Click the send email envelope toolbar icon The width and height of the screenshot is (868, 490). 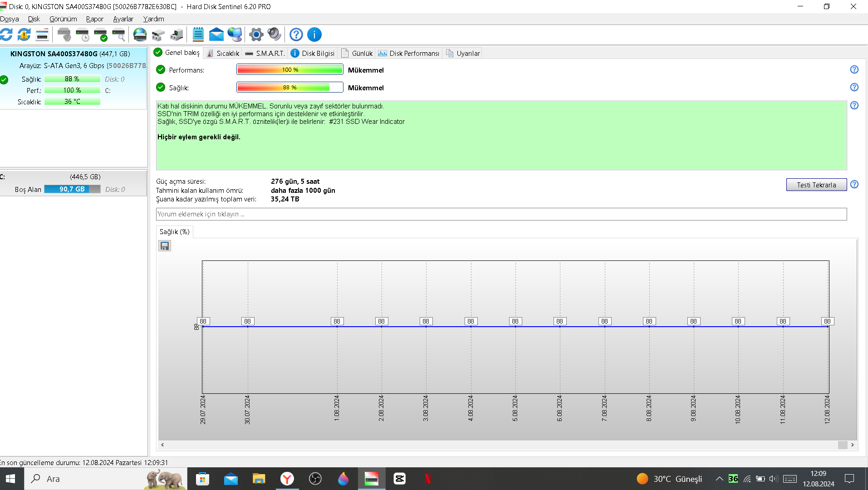216,34
